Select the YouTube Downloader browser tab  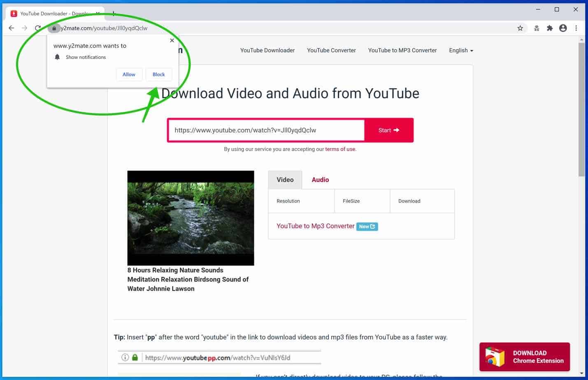tap(55, 14)
